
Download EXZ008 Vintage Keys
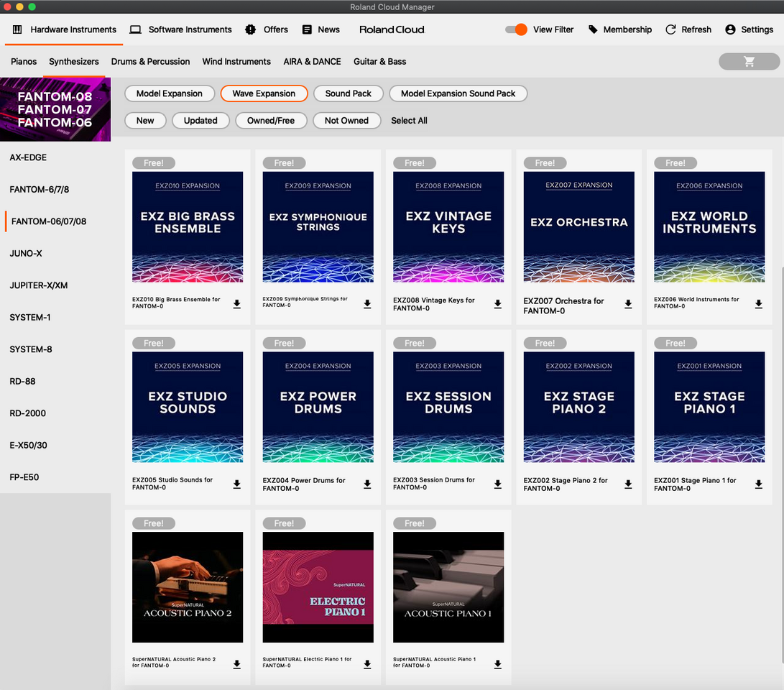pyautogui.click(x=498, y=304)
